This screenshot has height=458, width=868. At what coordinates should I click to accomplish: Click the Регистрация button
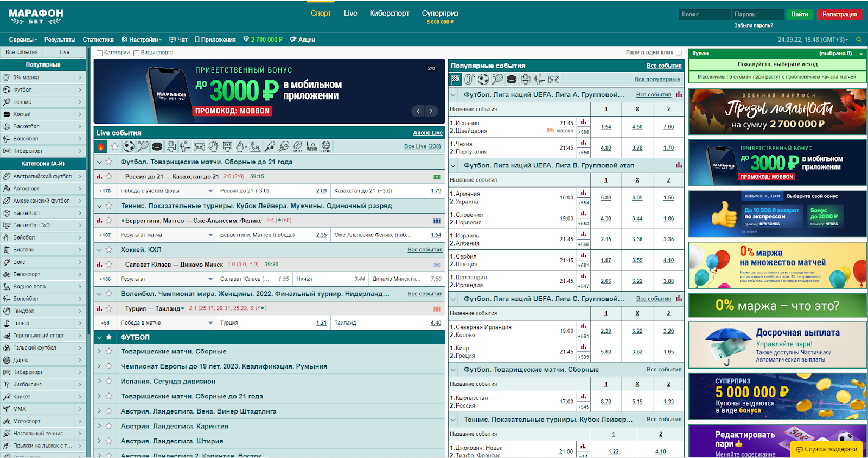[839, 15]
